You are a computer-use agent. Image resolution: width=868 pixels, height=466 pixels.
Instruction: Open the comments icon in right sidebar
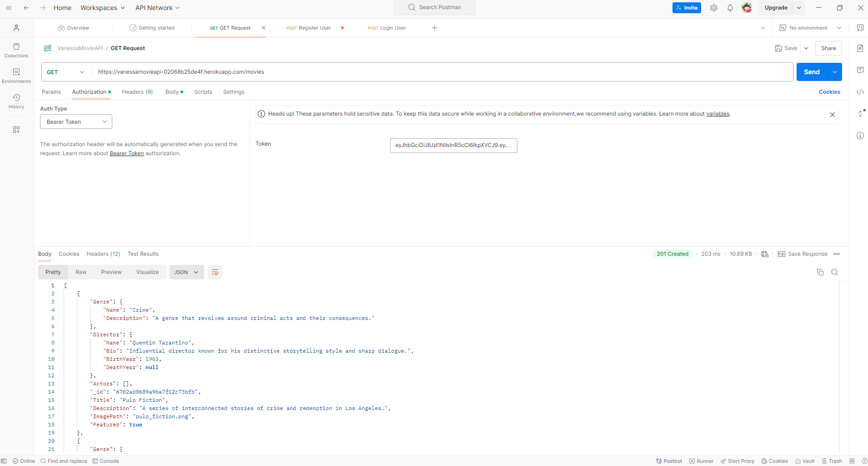coord(860,70)
